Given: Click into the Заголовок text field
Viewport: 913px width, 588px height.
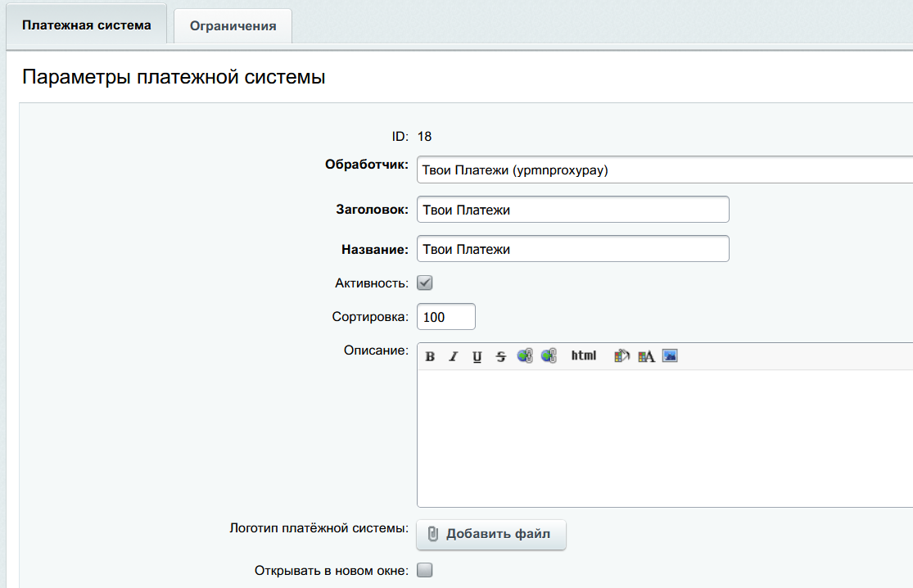Looking at the screenshot, I should pos(572,210).
